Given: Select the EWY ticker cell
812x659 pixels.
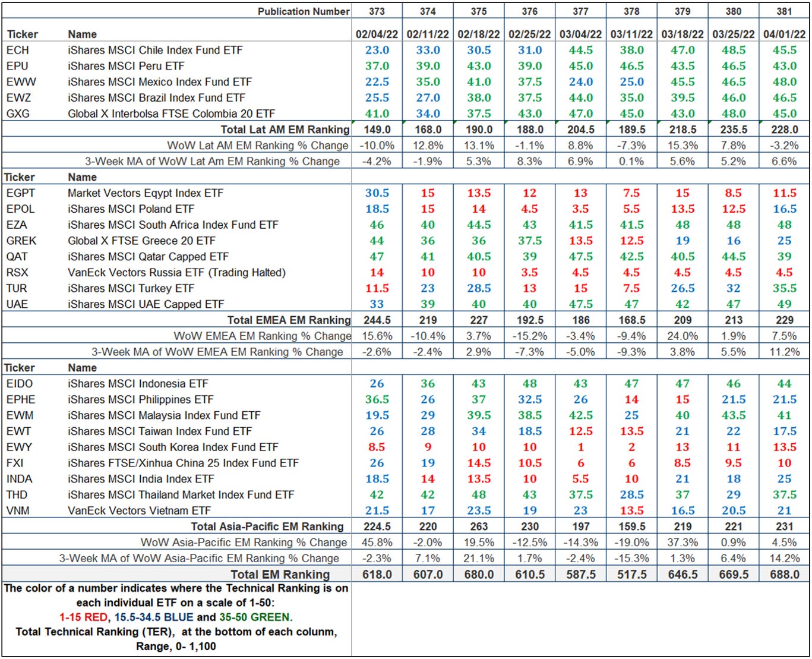Looking at the screenshot, I should point(19,447).
